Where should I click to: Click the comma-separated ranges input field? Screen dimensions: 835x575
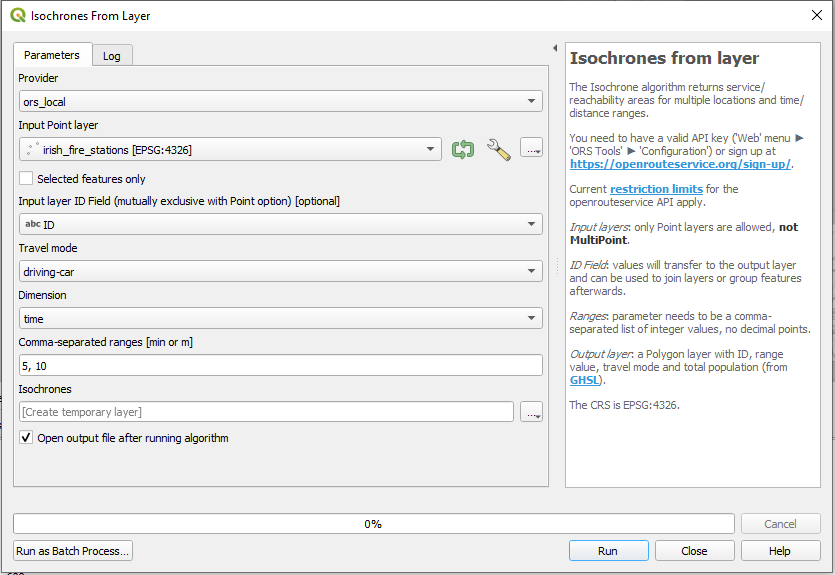point(281,366)
